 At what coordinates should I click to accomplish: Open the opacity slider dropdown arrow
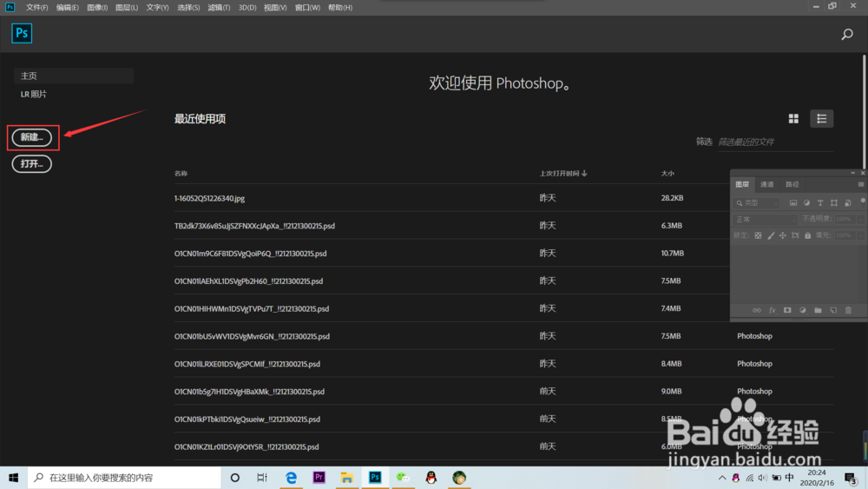[859, 219]
